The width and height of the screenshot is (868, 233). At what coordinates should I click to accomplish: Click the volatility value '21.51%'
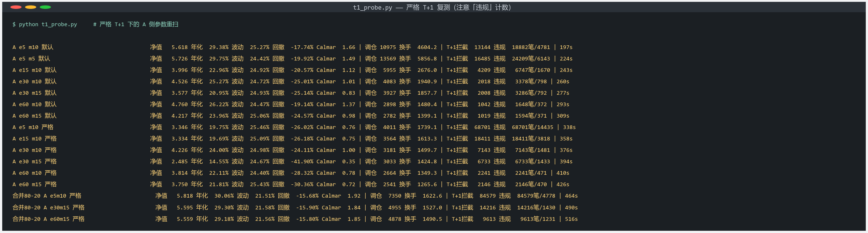pyautogui.click(x=265, y=196)
